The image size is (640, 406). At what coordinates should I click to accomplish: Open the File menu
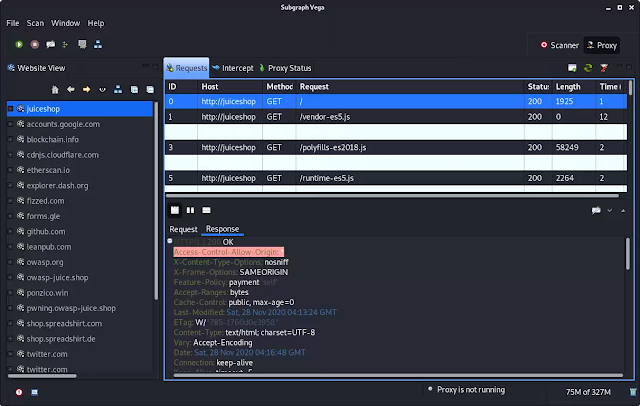[x=13, y=23]
